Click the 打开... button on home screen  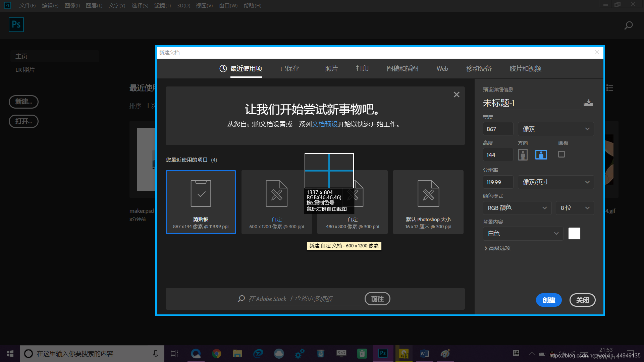23,121
